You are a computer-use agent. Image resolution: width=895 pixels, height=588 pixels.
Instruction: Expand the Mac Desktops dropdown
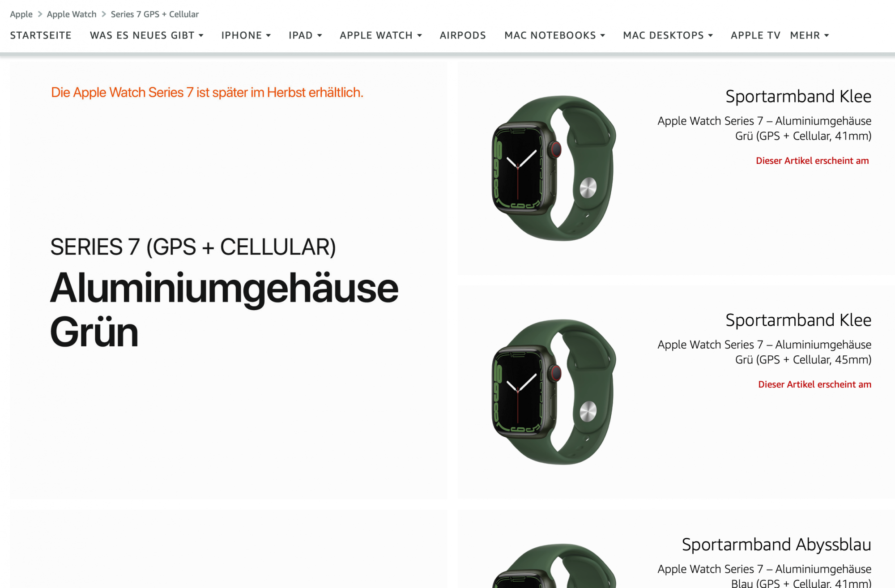click(668, 35)
